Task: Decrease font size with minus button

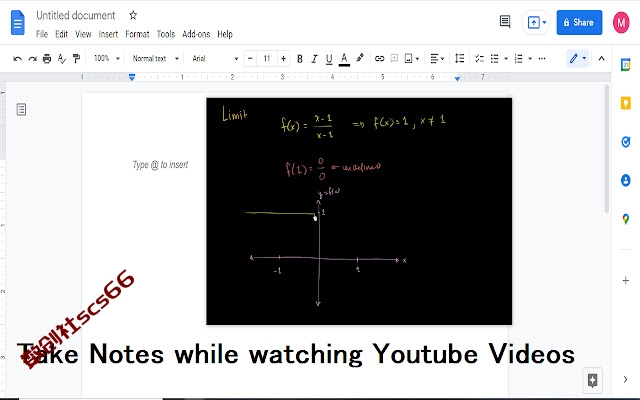Action: 250,59
